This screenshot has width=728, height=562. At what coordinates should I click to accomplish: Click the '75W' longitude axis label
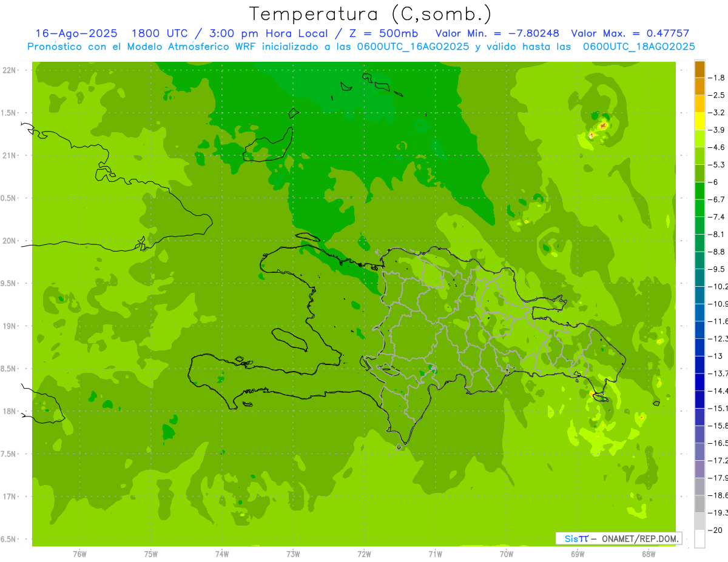(x=151, y=554)
